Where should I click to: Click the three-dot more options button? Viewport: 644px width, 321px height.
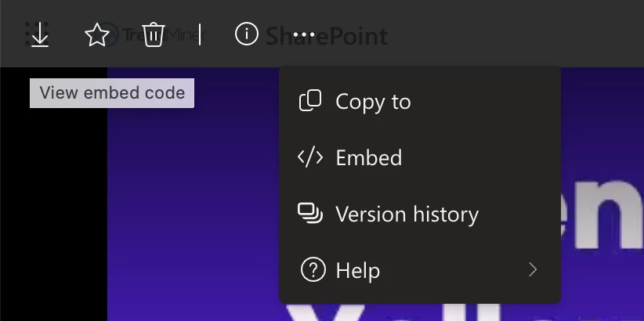pyautogui.click(x=306, y=34)
